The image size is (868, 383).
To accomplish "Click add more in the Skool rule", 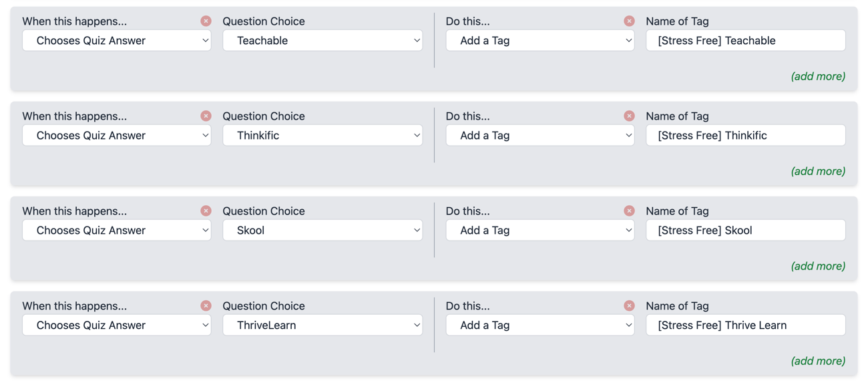I will point(818,266).
